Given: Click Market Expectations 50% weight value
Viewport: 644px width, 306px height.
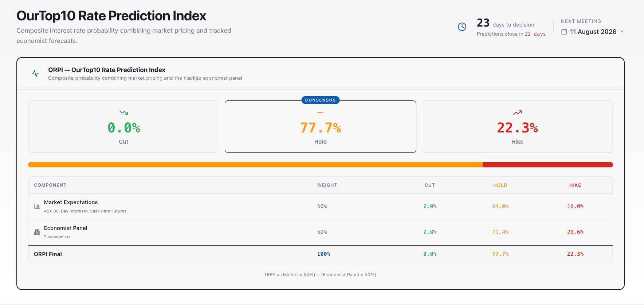Looking at the screenshot, I should coord(322,206).
